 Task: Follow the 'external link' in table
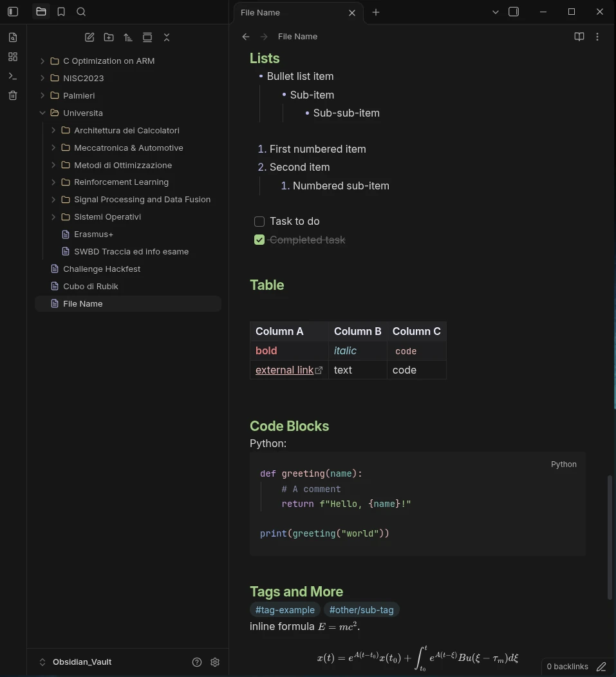click(285, 370)
